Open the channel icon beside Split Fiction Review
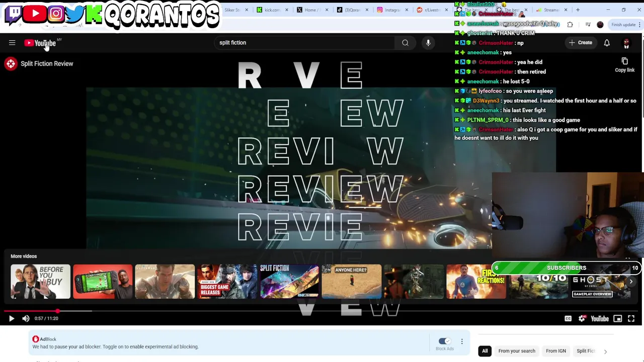The width and height of the screenshot is (644, 362). tap(11, 63)
